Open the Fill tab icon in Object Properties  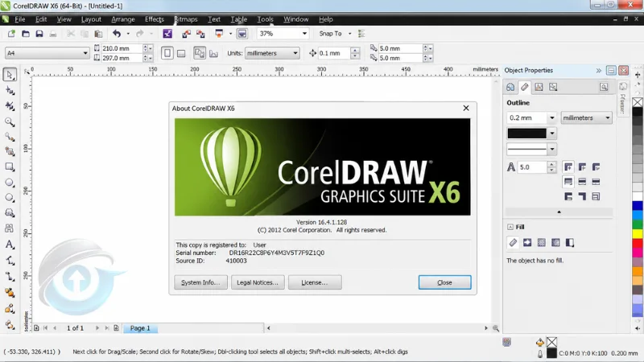pos(539,87)
